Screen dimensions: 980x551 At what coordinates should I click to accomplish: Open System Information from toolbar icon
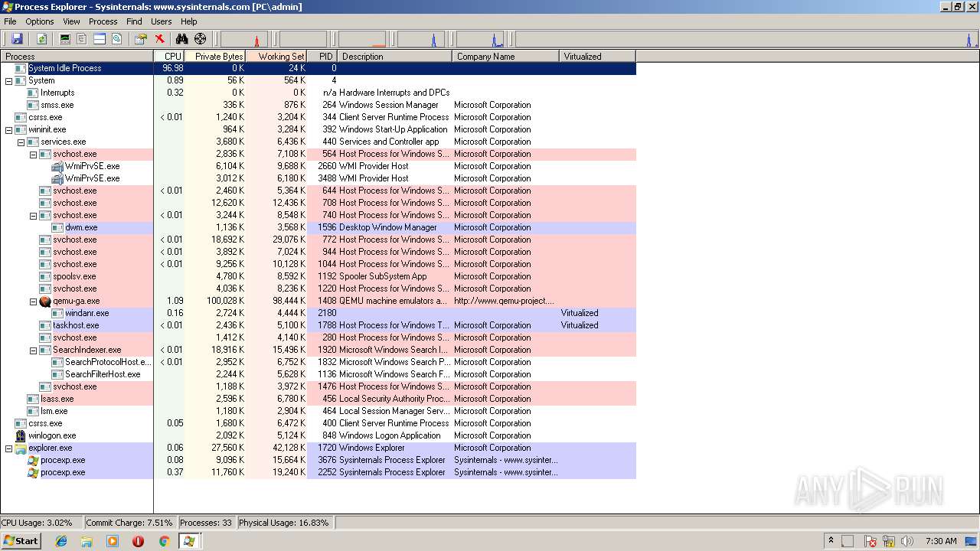pyautogui.click(x=65, y=39)
